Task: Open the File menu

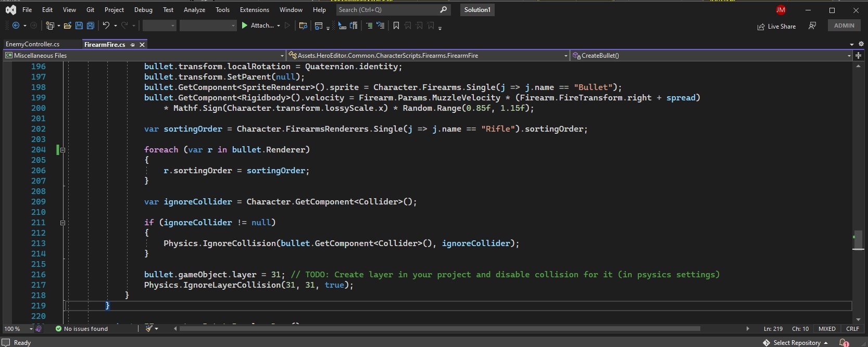Action: coord(27,10)
